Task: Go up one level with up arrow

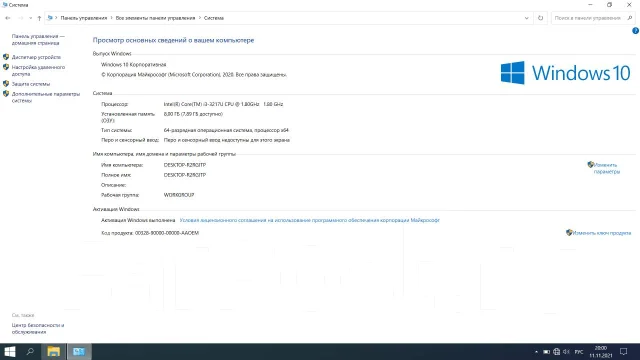Action: click(39, 18)
